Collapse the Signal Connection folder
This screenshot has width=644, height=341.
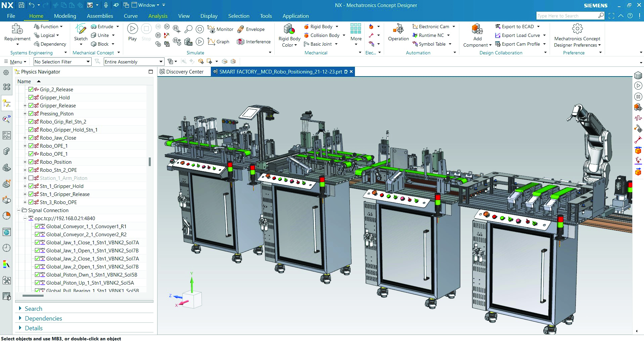(x=19, y=210)
